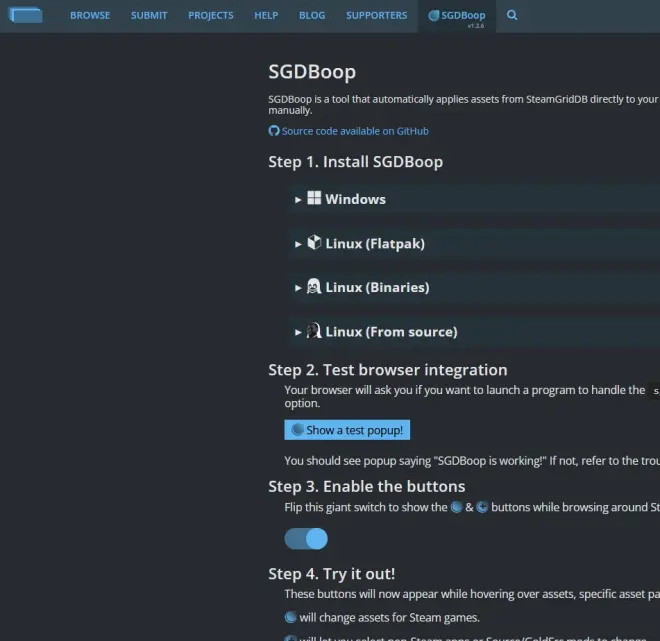
Task: Click the Step 1. Install SGDBoop heading
Action: point(356,162)
